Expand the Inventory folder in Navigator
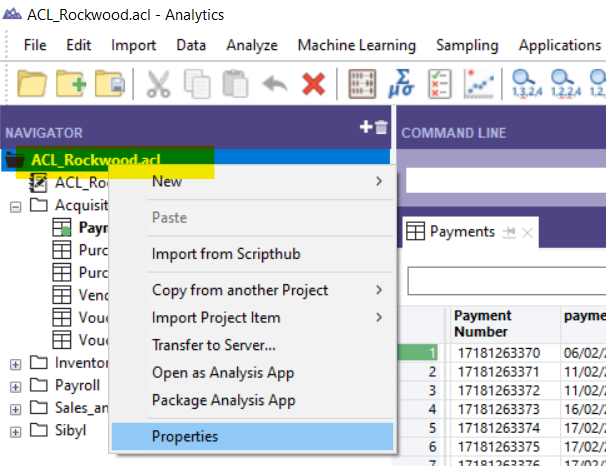The image size is (606, 466). click(x=15, y=362)
